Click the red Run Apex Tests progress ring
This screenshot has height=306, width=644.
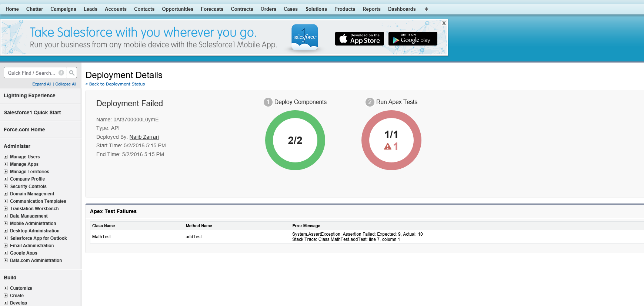click(x=391, y=140)
